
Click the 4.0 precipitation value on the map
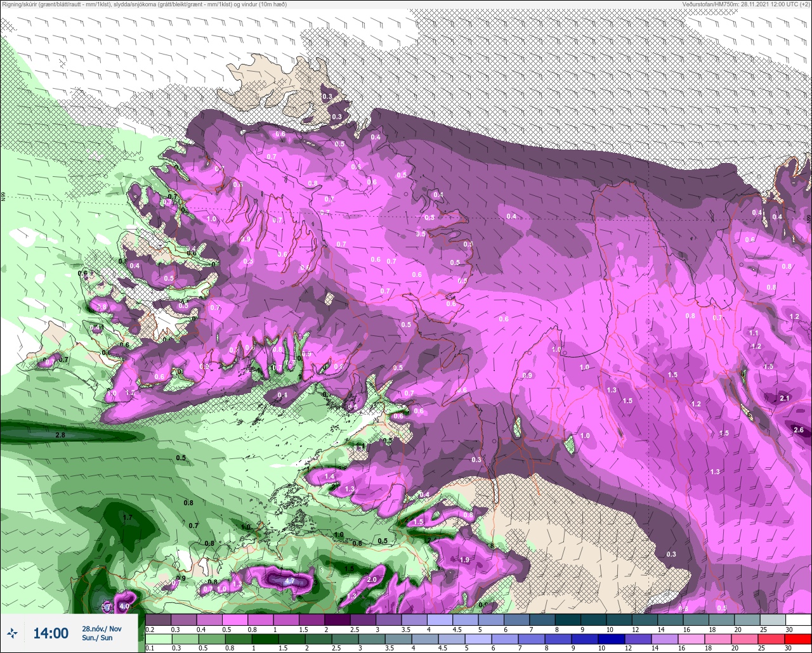pyautogui.click(x=124, y=606)
